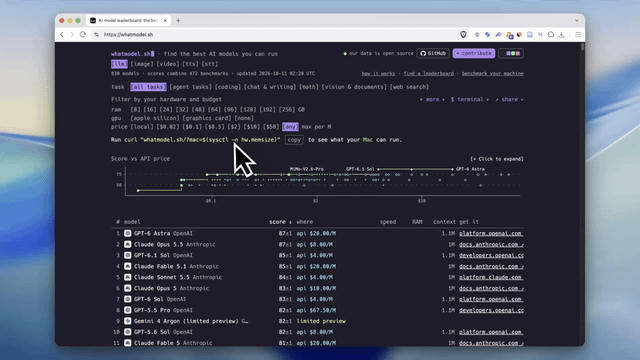Set price filter to [$2]
The width and height of the screenshot is (640, 360).
(x=234, y=127)
